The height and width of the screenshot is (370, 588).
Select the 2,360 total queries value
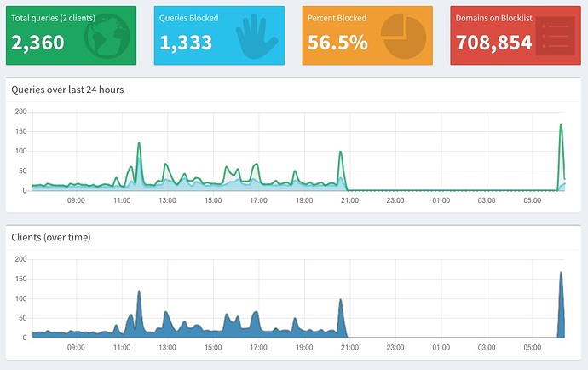coord(38,42)
